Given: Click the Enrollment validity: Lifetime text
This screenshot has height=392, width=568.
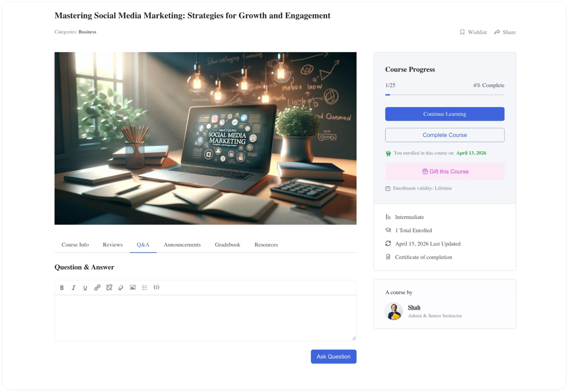Looking at the screenshot, I should (422, 188).
